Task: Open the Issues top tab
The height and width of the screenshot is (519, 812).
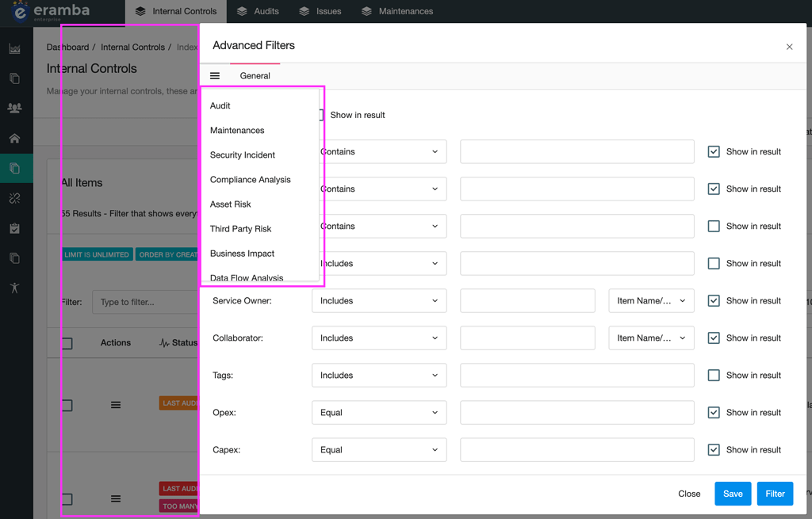Action: [320, 11]
